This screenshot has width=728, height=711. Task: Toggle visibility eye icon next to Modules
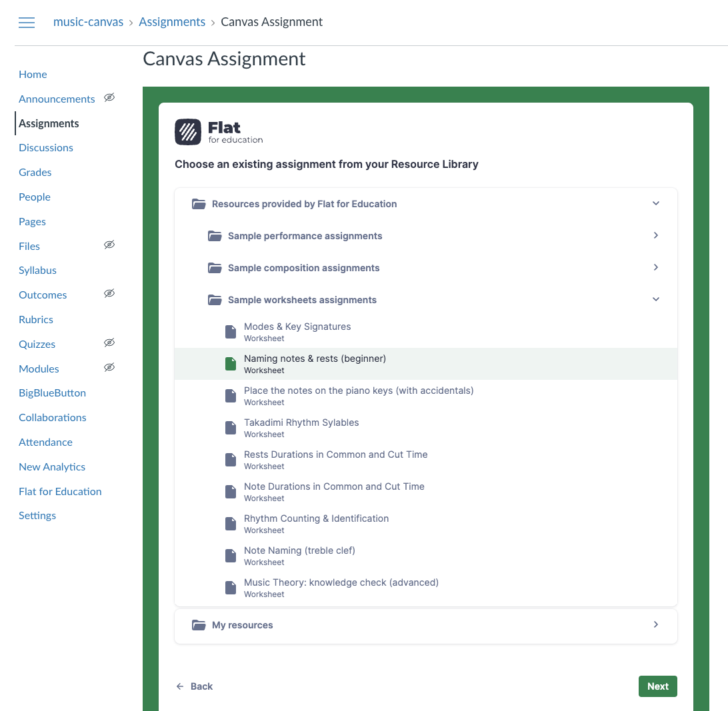point(109,367)
